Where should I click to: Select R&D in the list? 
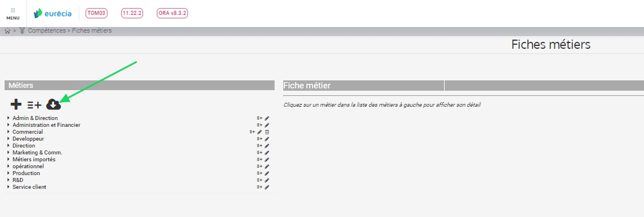(x=18, y=180)
